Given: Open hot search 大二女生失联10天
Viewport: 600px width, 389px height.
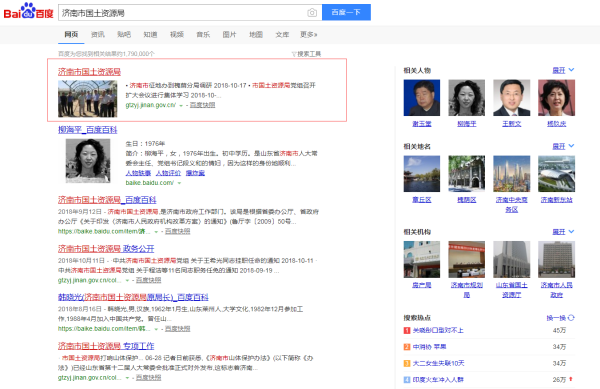Looking at the screenshot, I should (x=439, y=363).
